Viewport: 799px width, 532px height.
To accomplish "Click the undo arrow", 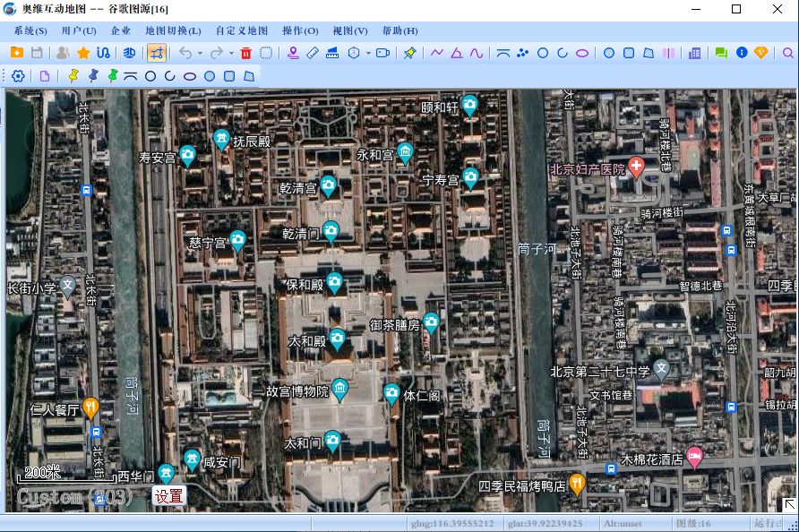I will [185, 53].
